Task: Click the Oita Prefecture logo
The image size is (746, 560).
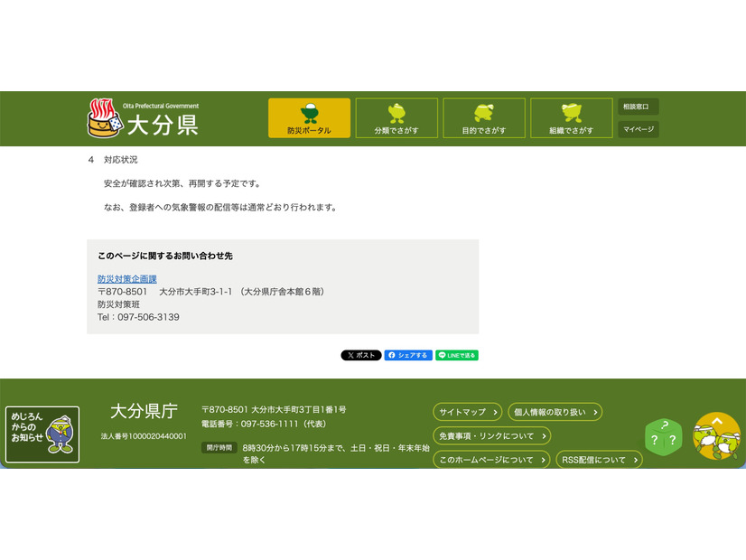Action: tap(144, 118)
